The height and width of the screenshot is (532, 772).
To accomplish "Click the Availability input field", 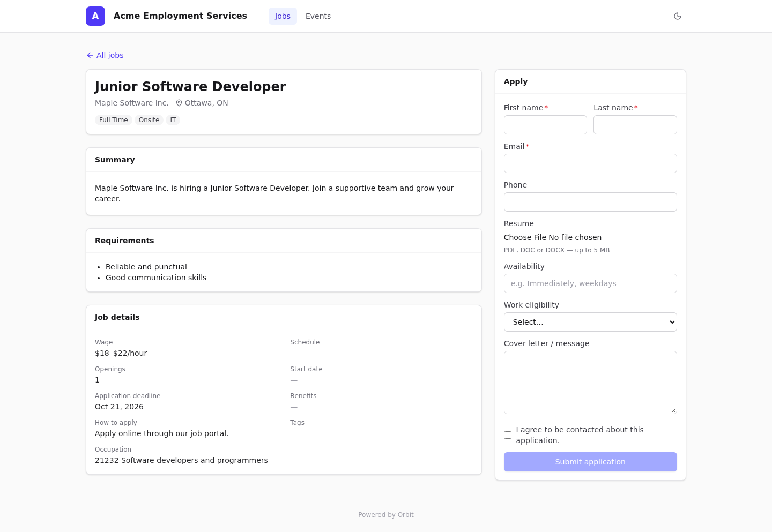I will tap(590, 283).
